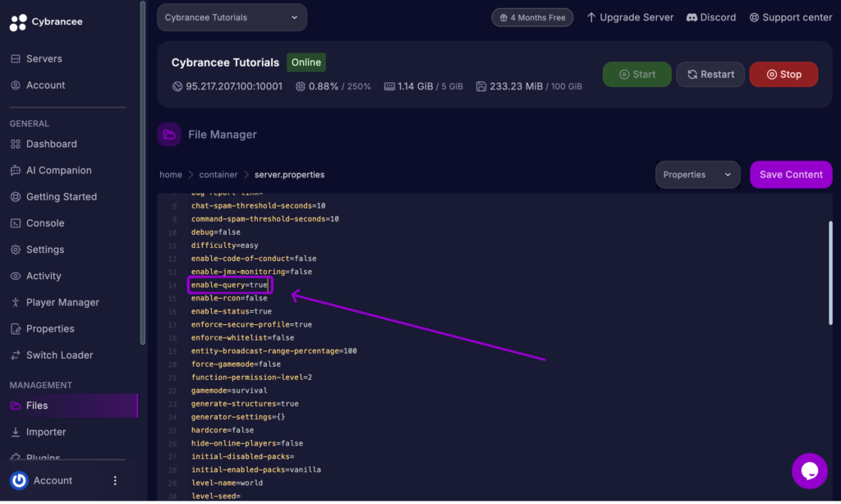This screenshot has height=504, width=841.
Task: Open the Properties language dropdown
Action: (698, 175)
